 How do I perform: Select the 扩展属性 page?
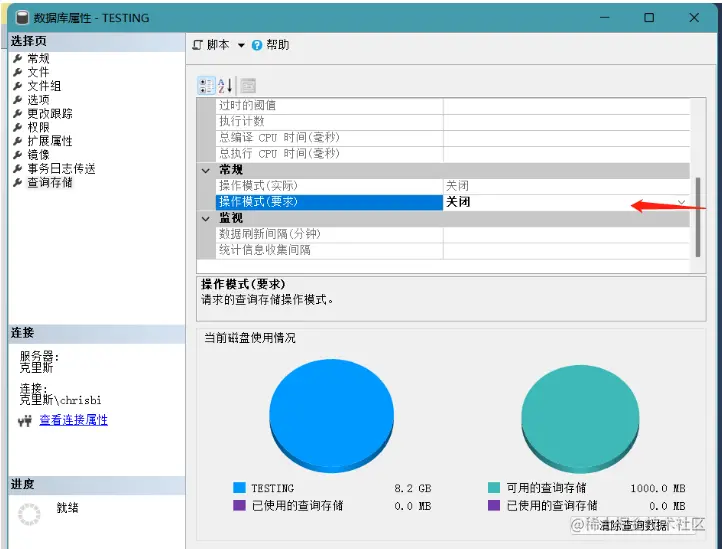50,141
